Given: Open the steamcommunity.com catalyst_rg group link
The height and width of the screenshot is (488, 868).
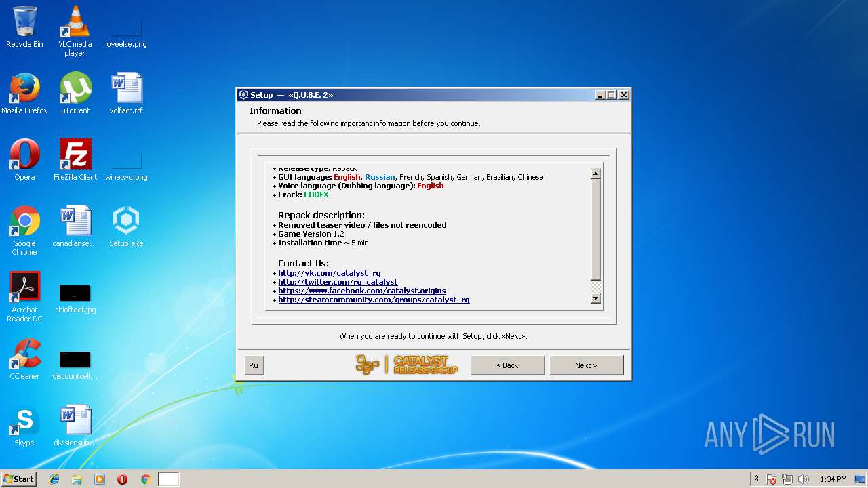Looking at the screenshot, I should coord(374,300).
